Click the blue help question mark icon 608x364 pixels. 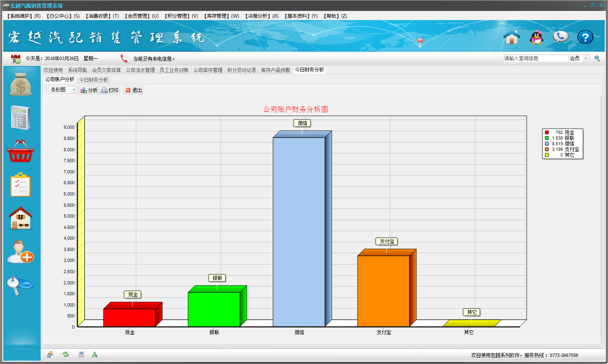[x=585, y=37]
